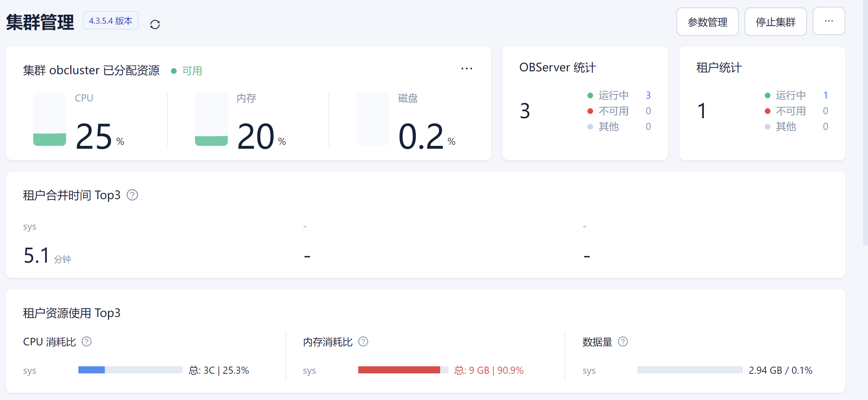Click the help icon next to CPU 消耗比
The height and width of the screenshot is (400, 868).
pyautogui.click(x=87, y=341)
